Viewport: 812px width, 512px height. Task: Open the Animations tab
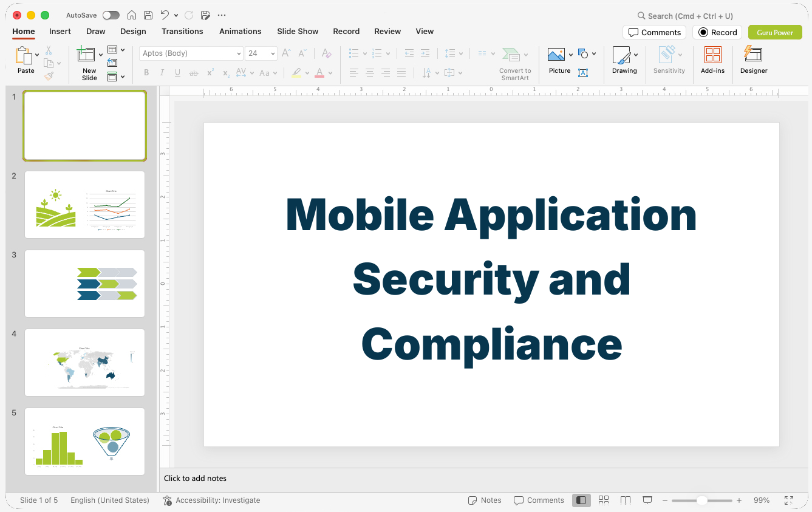[241, 32]
